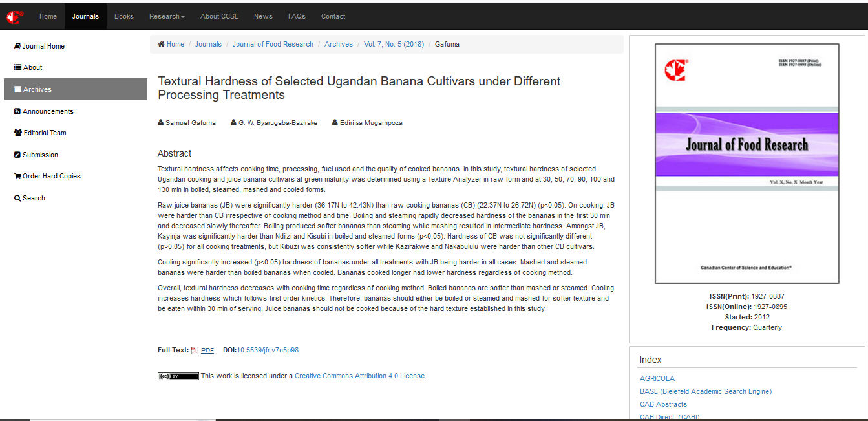Open the PDF full text link
This screenshot has width=868, height=421.
tap(207, 350)
